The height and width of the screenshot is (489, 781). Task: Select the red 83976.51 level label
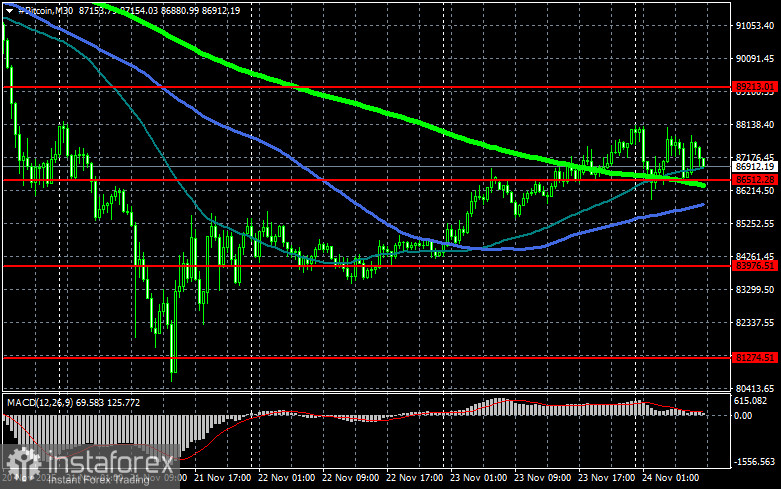[755, 266]
